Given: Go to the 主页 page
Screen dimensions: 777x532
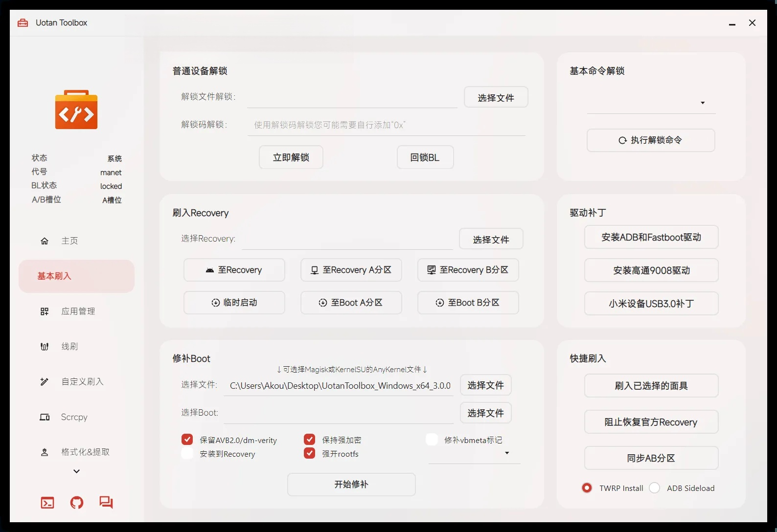Looking at the screenshot, I should (76, 241).
